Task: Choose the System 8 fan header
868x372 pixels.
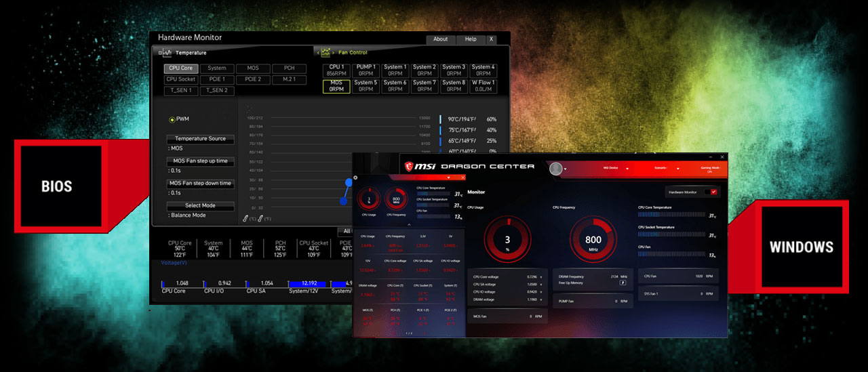Action: coord(454,86)
